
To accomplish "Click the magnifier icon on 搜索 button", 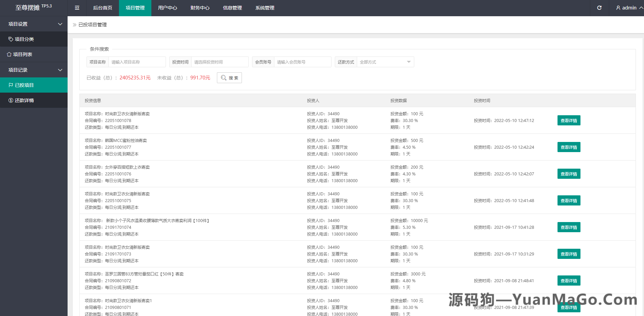I will tap(224, 77).
